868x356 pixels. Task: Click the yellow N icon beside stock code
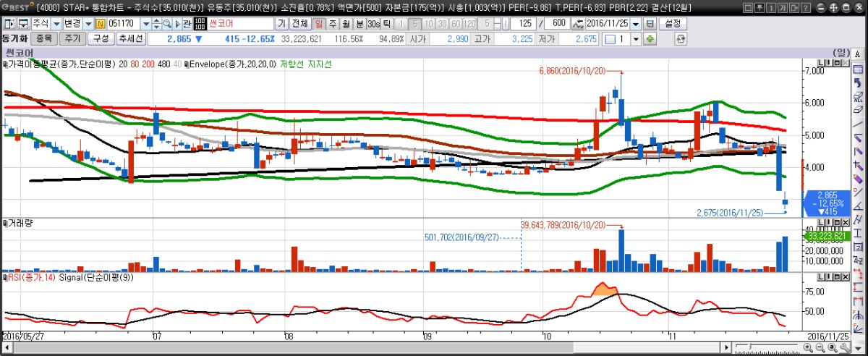click(101, 24)
